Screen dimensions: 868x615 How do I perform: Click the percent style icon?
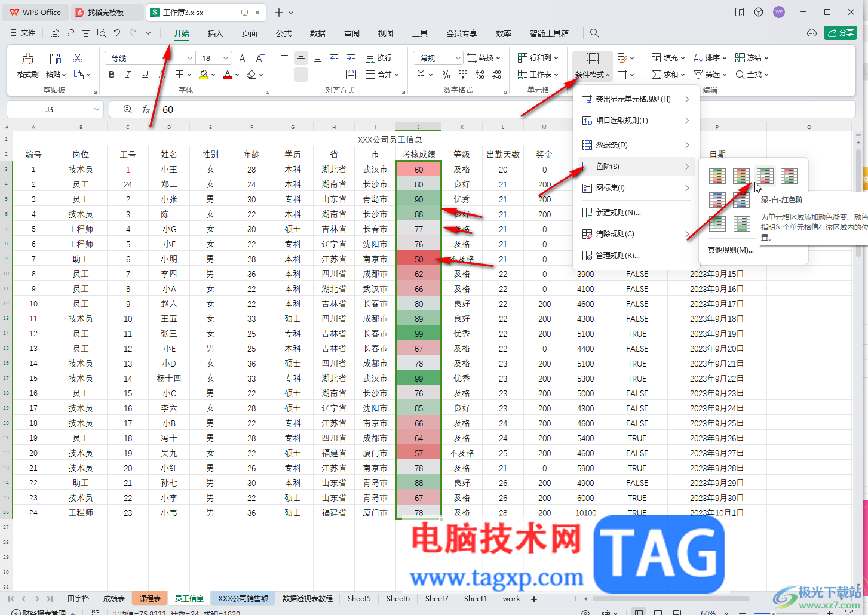(x=446, y=75)
